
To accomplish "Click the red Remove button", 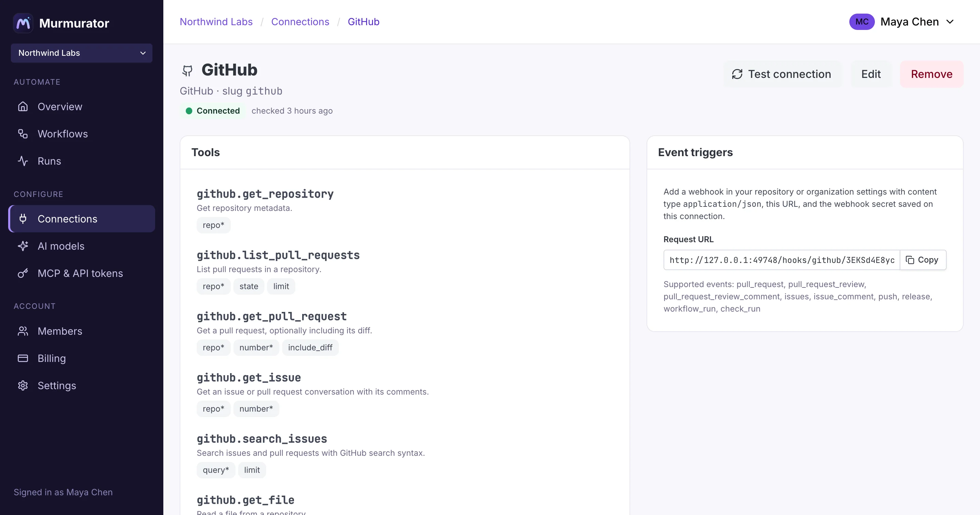I will point(931,74).
